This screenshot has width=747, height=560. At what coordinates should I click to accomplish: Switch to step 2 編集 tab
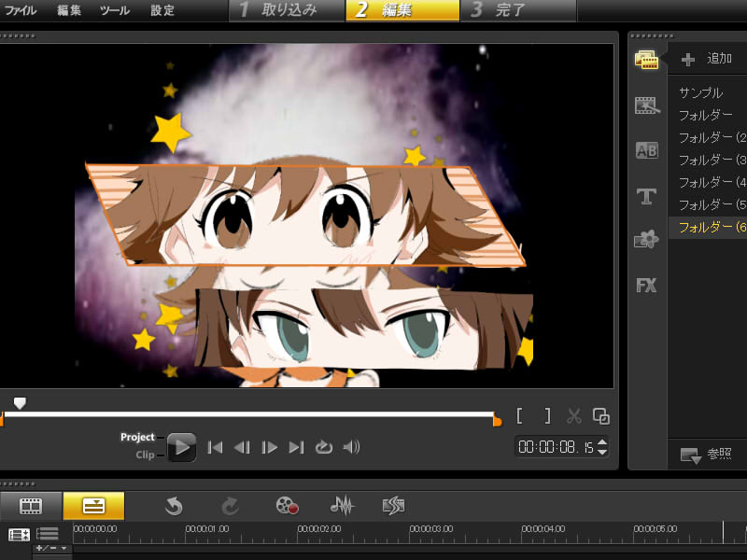(402, 10)
